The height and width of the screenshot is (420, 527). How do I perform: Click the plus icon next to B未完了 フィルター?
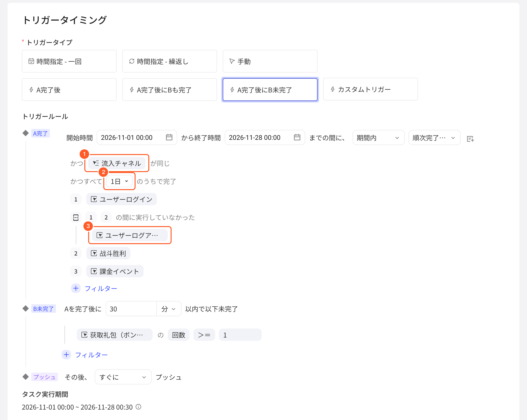66,355
